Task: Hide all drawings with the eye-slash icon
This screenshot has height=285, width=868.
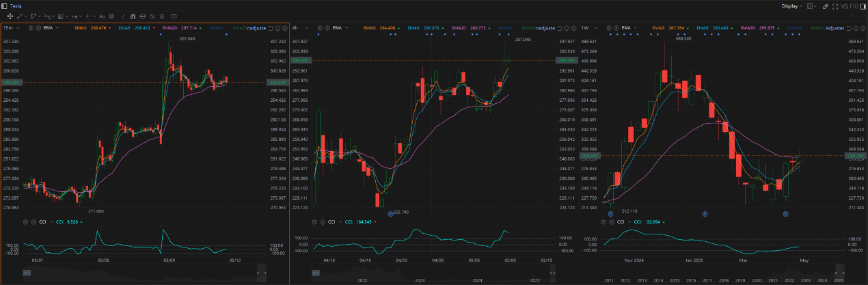Action: tap(152, 16)
